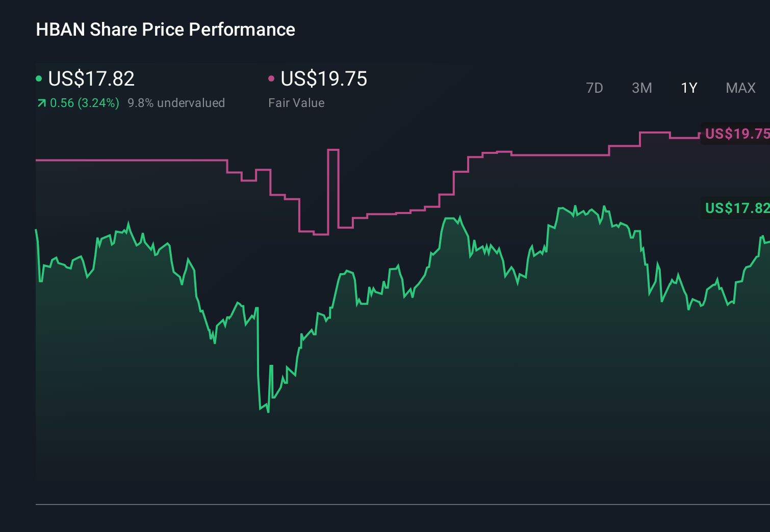This screenshot has width=770, height=532.
Task: Click the 0.56 (3.24%) change value
Action: pos(84,103)
